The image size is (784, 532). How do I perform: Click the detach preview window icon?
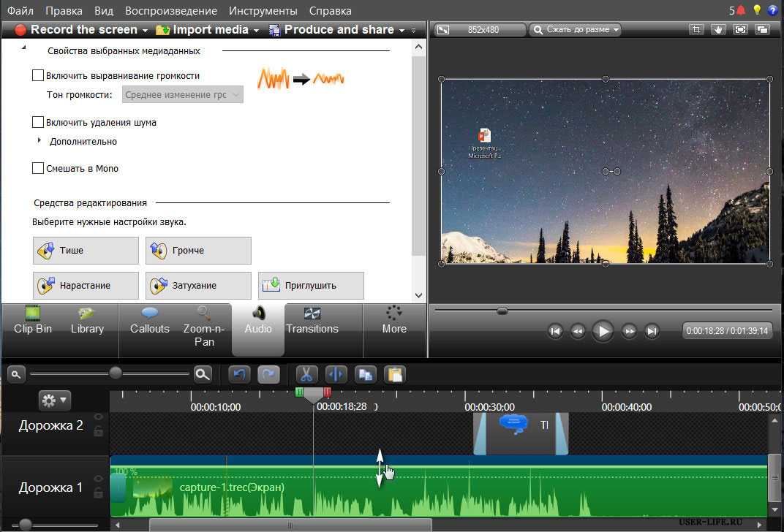(x=762, y=30)
